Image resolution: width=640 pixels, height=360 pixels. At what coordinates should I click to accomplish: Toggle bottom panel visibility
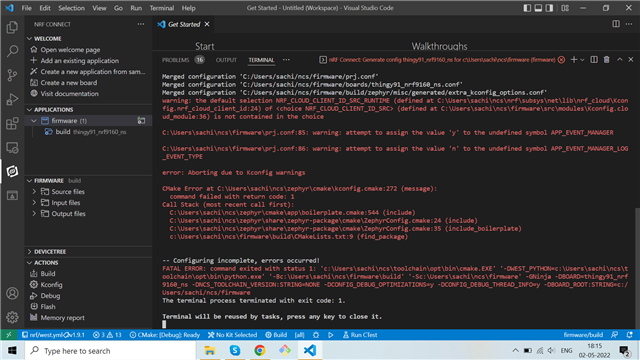pyautogui.click(x=538, y=8)
